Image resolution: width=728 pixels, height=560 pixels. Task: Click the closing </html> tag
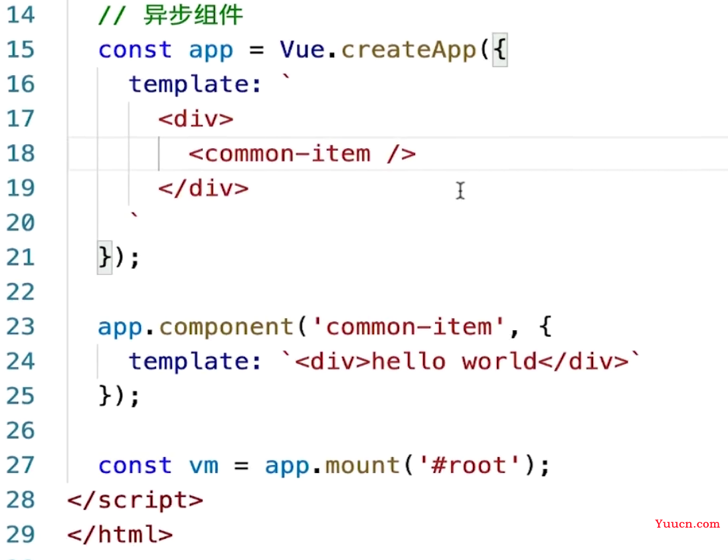click(120, 535)
